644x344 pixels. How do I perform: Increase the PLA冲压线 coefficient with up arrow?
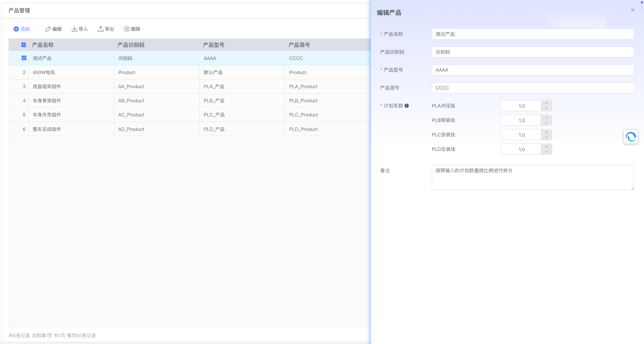click(x=546, y=103)
